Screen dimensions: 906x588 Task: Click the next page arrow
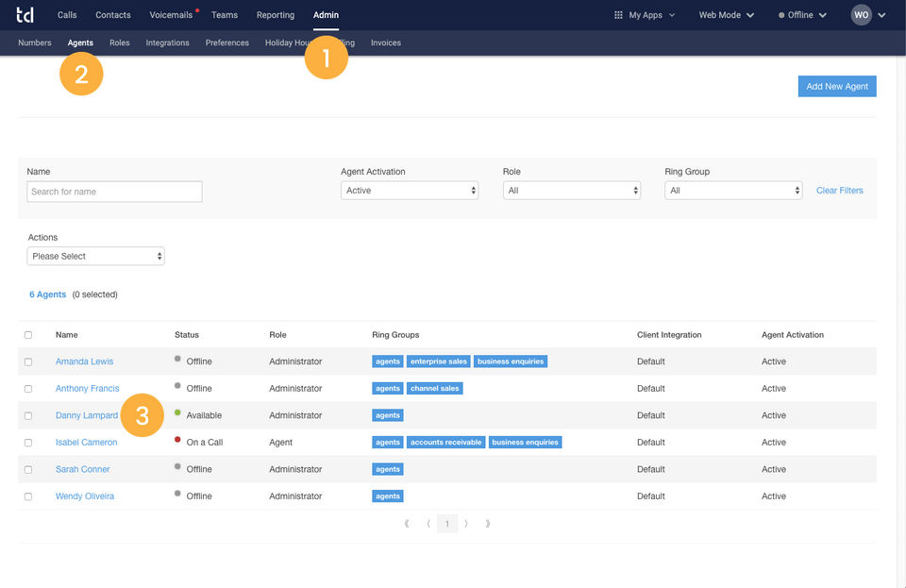pyautogui.click(x=466, y=523)
